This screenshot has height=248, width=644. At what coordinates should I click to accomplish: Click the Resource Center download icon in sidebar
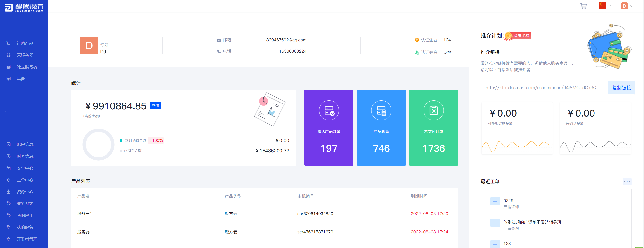coord(8,192)
